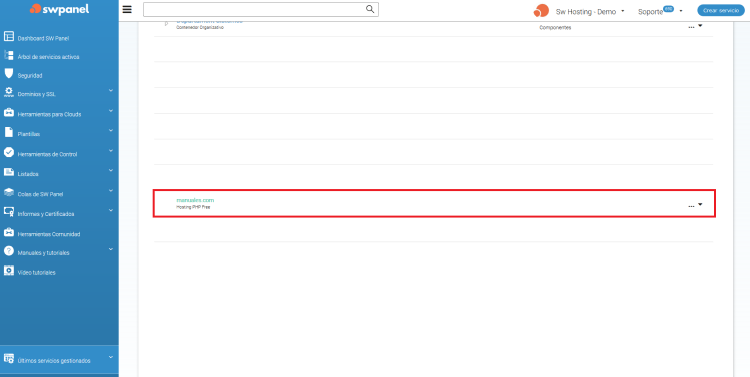The image size is (750, 377).
Task: Open Árbol de servicios activos
Action: tap(48, 57)
